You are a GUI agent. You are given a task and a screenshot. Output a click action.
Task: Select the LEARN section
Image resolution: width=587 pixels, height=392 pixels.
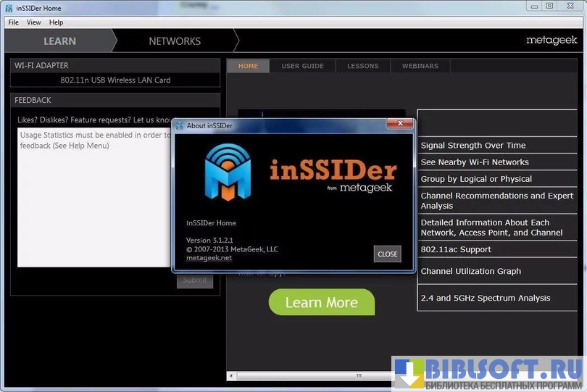point(59,41)
